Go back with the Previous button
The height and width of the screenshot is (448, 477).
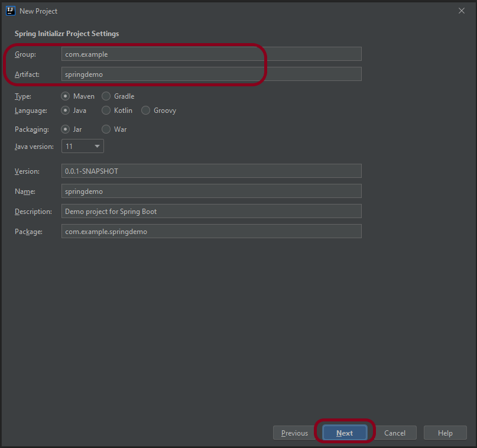click(x=294, y=433)
